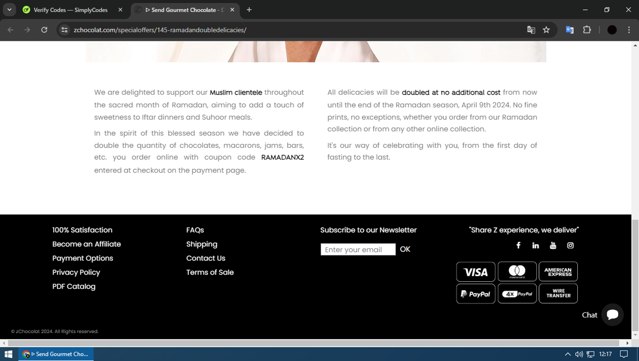Select the Send Gourmet Chocolate tab

[x=185, y=10]
